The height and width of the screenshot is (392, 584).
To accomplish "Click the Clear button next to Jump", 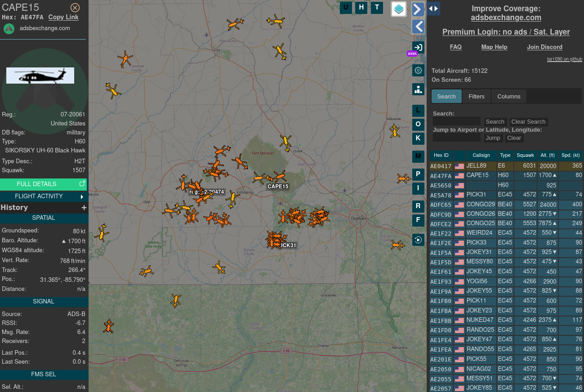I will pos(514,138).
